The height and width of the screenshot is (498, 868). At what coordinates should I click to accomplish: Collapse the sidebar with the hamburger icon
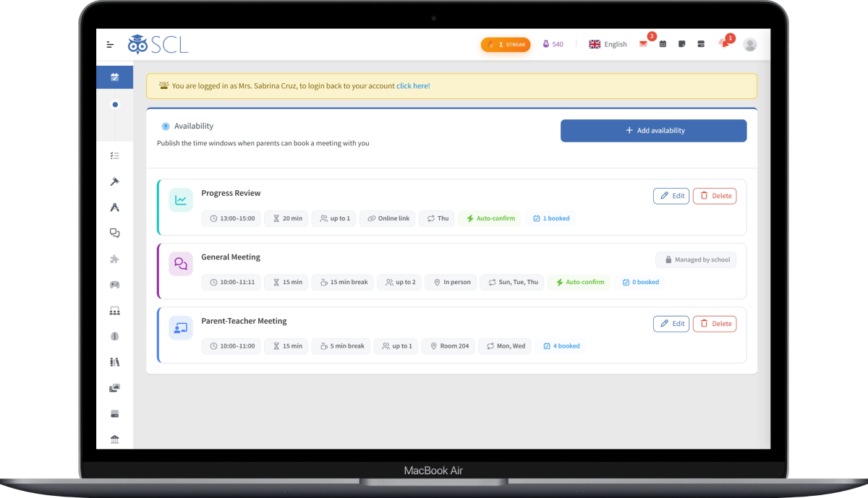pos(110,45)
